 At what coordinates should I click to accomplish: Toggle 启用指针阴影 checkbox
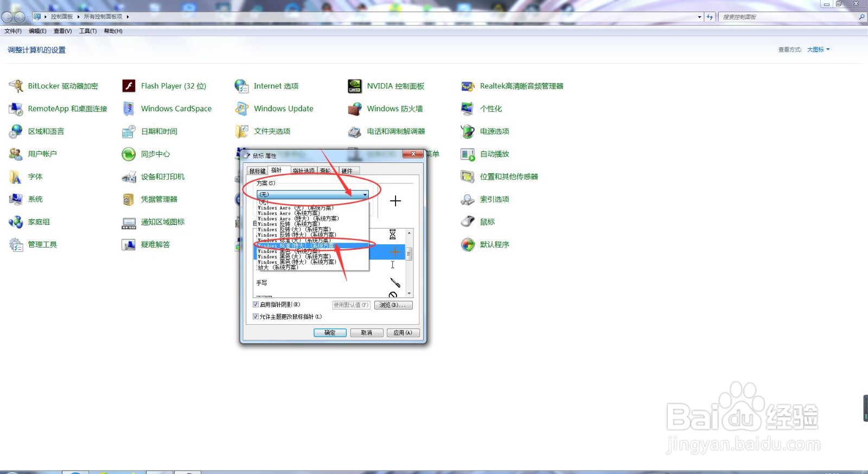tap(256, 305)
